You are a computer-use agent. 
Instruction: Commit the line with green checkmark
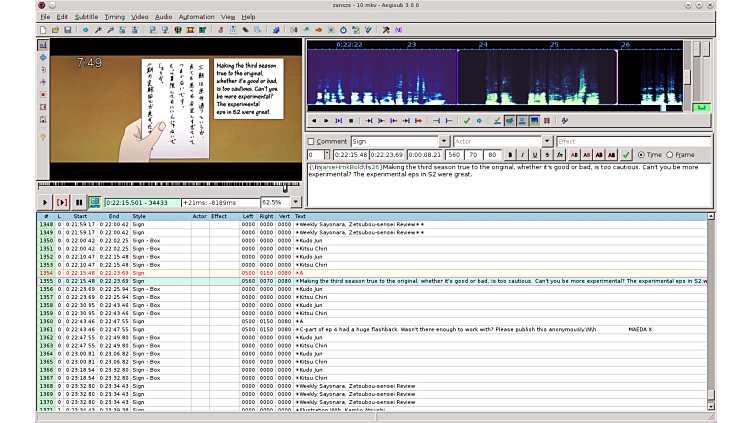(x=626, y=155)
